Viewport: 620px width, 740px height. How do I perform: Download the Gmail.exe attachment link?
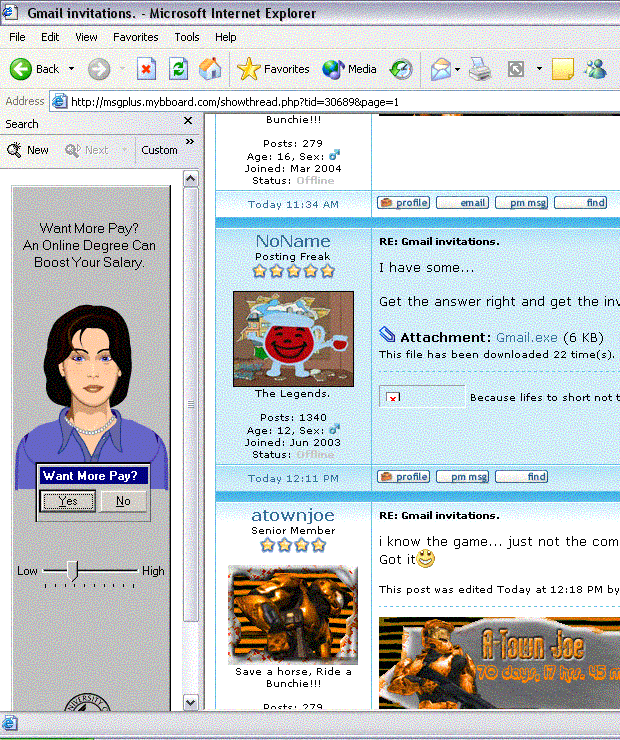click(527, 337)
